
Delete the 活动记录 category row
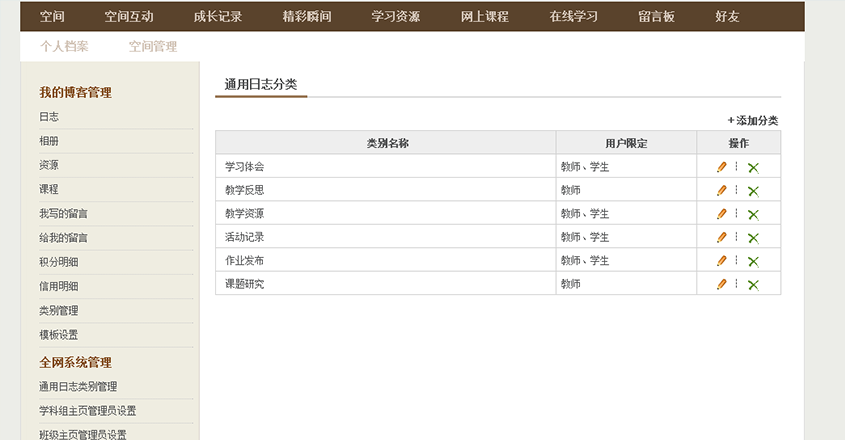coord(753,238)
